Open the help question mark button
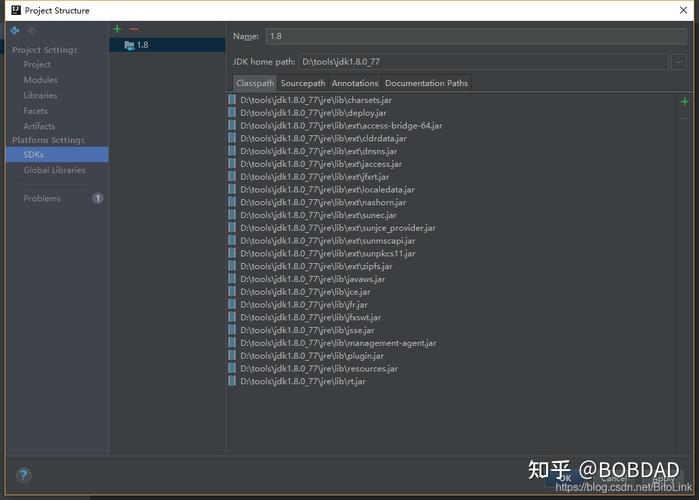Image resolution: width=699 pixels, height=500 pixels. [24, 475]
